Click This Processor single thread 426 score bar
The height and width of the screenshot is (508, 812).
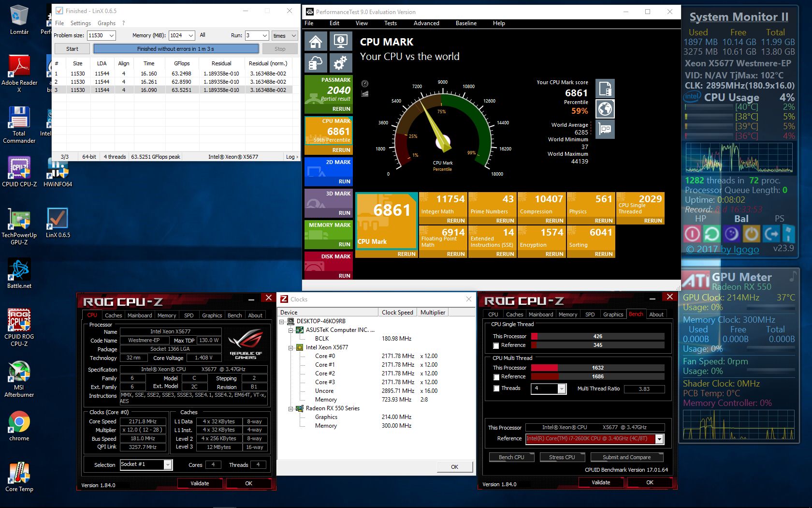click(597, 336)
